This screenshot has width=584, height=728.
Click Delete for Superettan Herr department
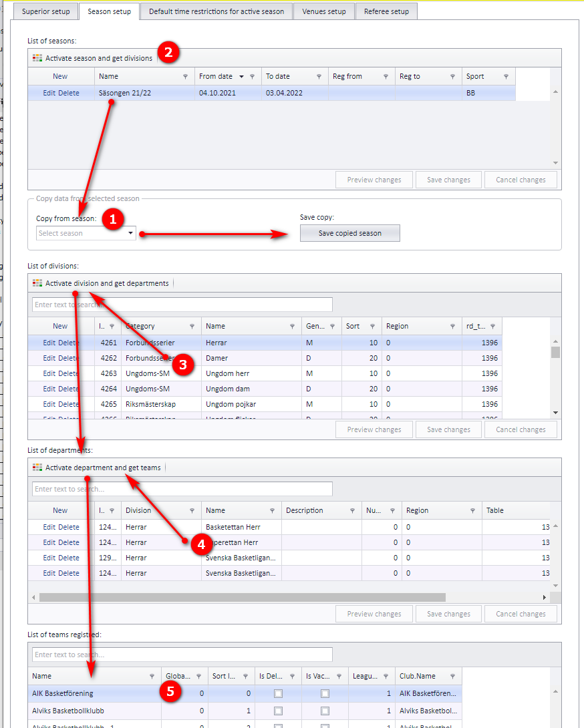pos(69,542)
